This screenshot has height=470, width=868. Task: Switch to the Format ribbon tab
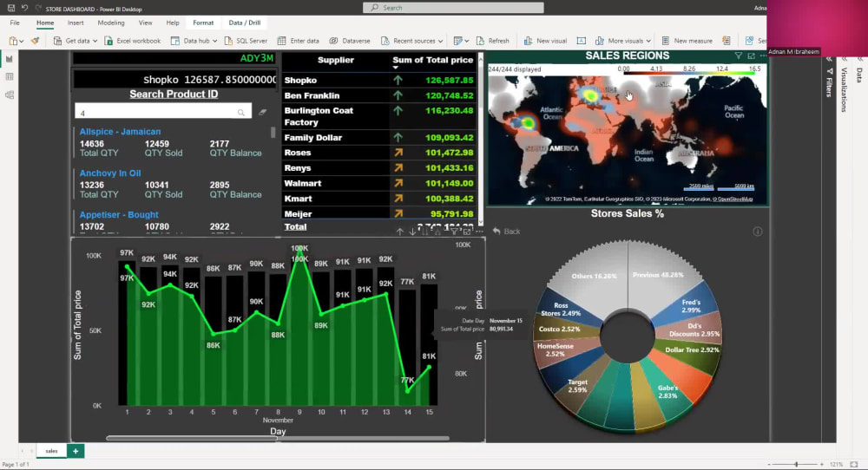203,23
